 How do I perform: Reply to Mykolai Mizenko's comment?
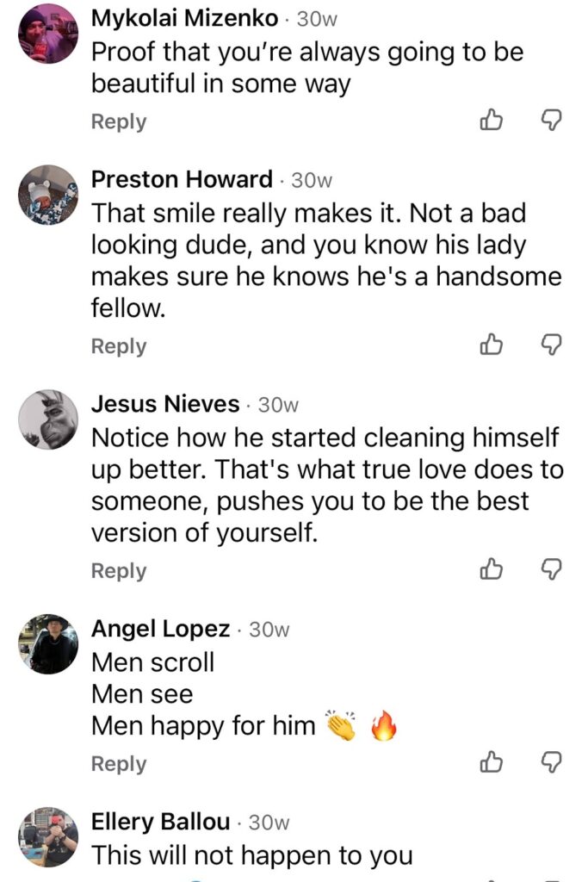[x=119, y=122]
